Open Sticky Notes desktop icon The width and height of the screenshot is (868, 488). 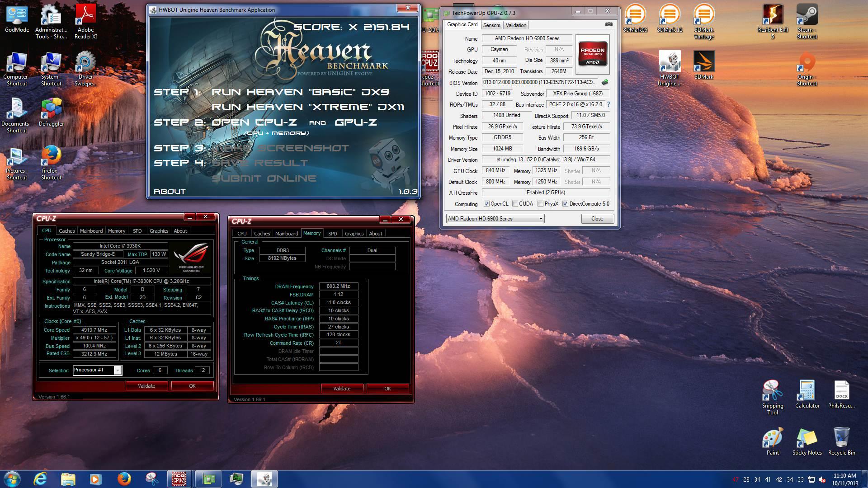(807, 441)
